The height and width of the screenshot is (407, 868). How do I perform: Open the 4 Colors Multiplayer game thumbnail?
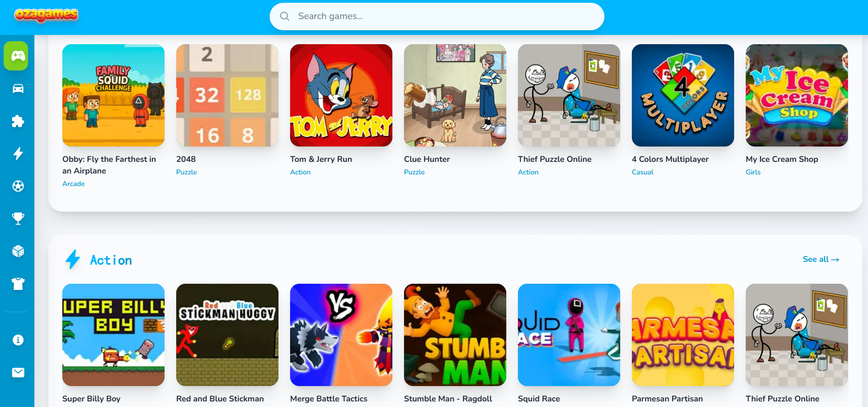coord(683,95)
